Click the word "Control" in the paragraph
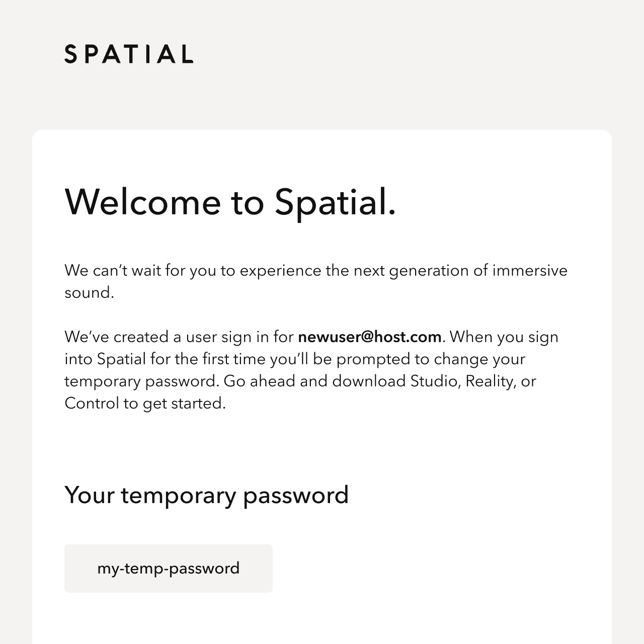Screen dimensions: 644x644 click(92, 403)
